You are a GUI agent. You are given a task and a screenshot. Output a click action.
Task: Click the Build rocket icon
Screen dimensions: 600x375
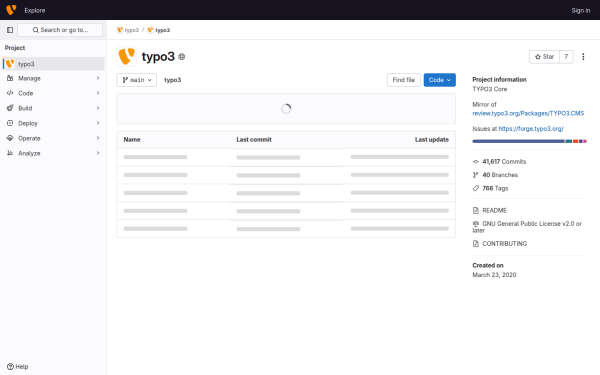(x=10, y=108)
